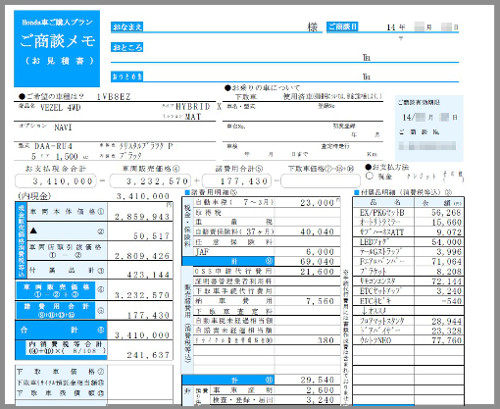Click the circled number beside 車両本体価格
Image resolution: width=500 pixels, height=409 pixels.
[x=100, y=212]
